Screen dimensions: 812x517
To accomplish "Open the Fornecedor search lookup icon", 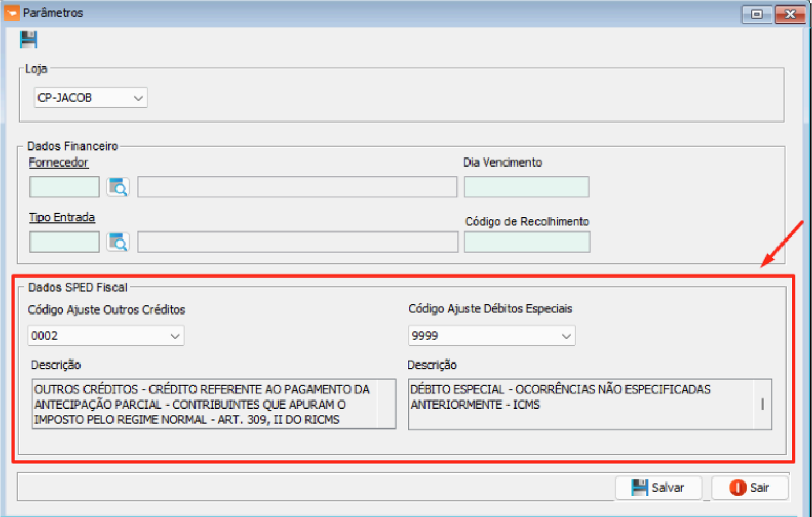I will click(118, 187).
